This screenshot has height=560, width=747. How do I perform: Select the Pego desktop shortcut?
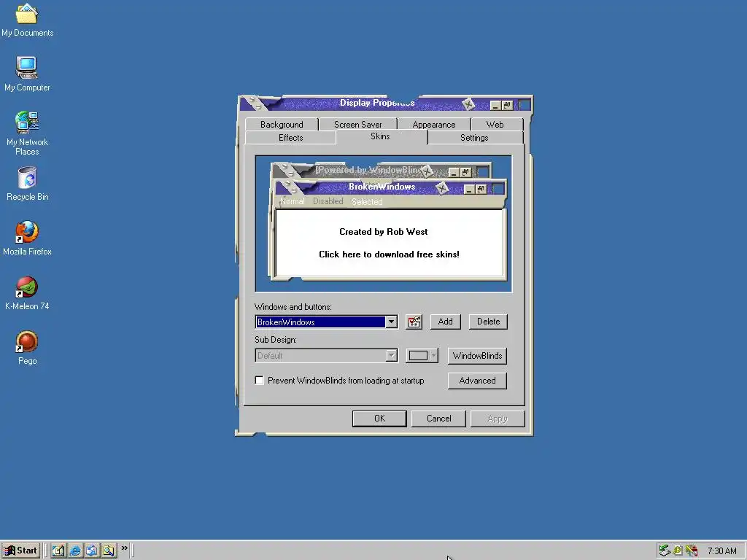27,348
